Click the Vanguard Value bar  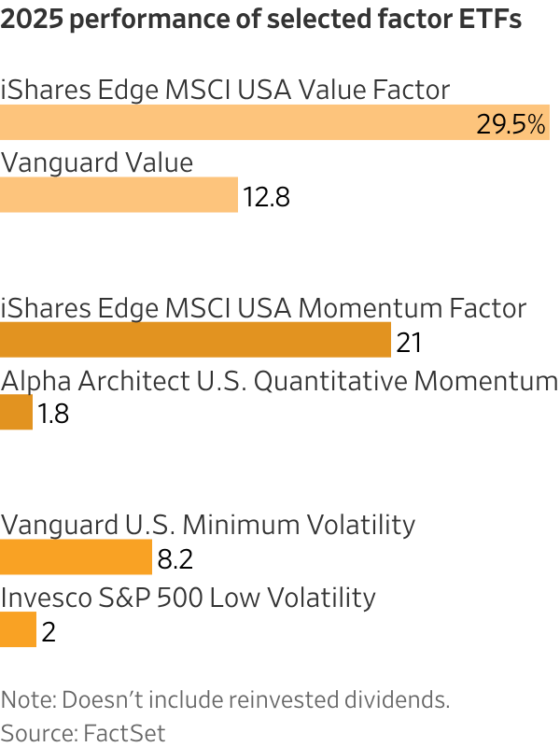(x=119, y=196)
